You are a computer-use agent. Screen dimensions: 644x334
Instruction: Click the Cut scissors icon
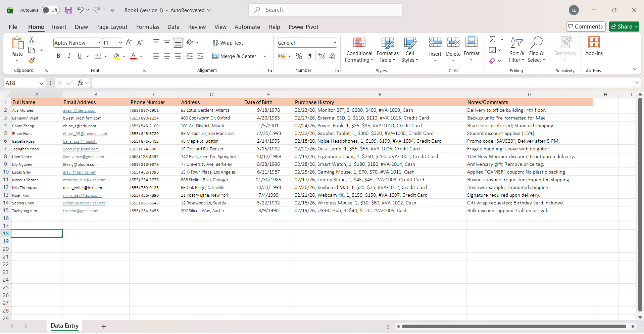click(32, 40)
